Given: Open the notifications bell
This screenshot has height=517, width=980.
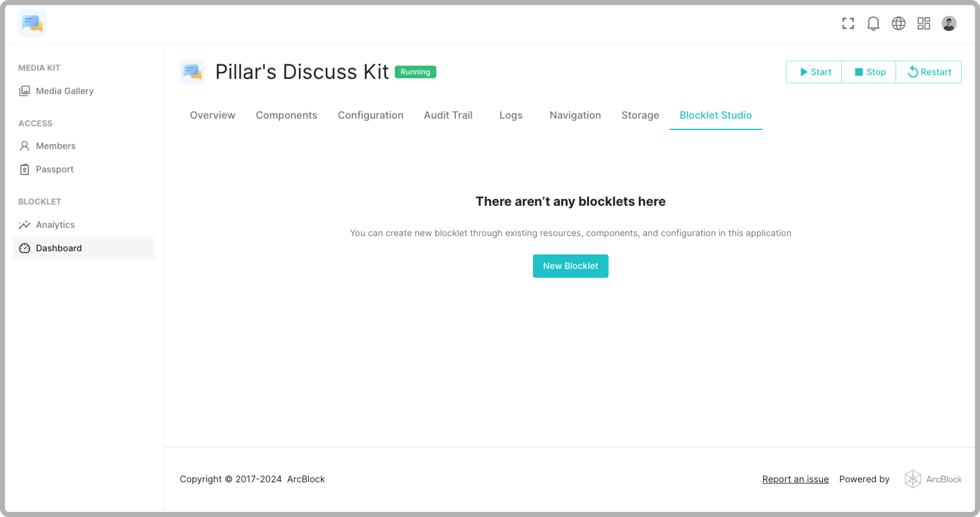Looking at the screenshot, I should tap(873, 24).
